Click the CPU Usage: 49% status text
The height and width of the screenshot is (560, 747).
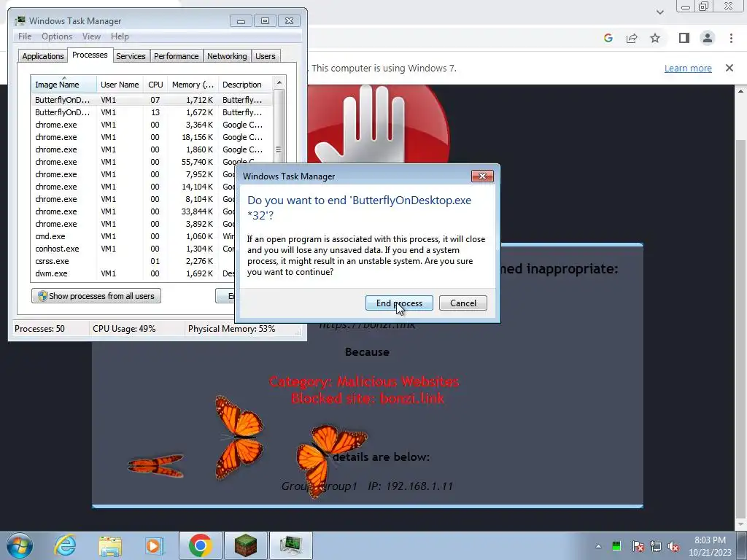click(x=124, y=329)
